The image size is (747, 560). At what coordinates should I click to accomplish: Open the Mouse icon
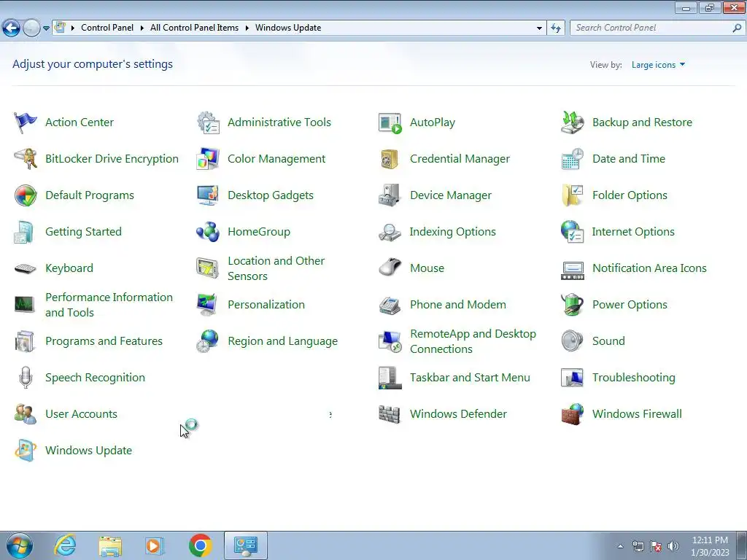click(x=390, y=267)
